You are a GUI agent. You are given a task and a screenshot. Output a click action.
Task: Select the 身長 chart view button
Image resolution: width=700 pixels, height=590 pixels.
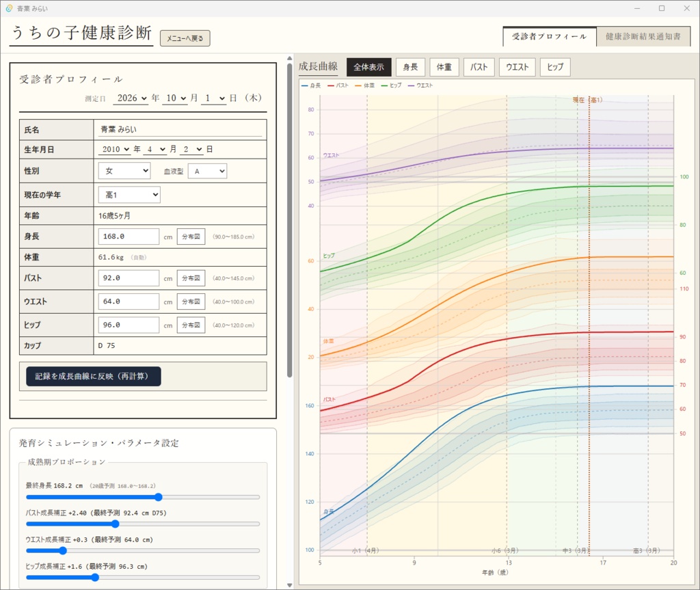(x=410, y=67)
